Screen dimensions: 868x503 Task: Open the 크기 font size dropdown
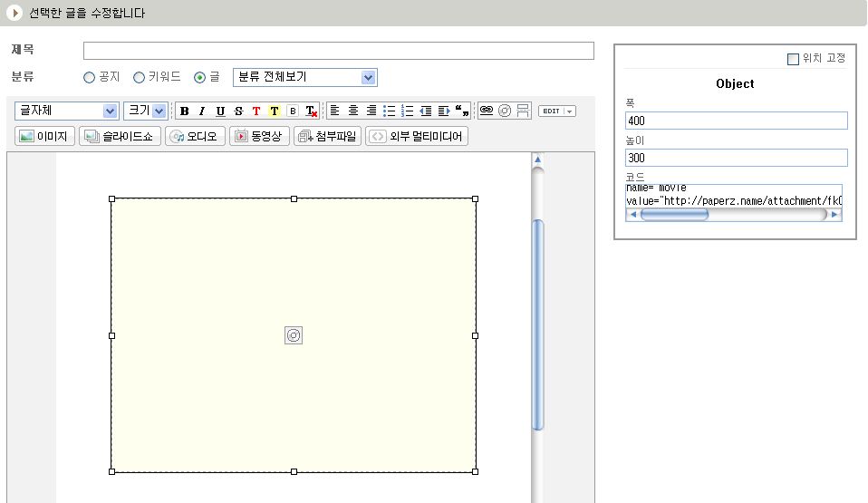pyautogui.click(x=146, y=111)
